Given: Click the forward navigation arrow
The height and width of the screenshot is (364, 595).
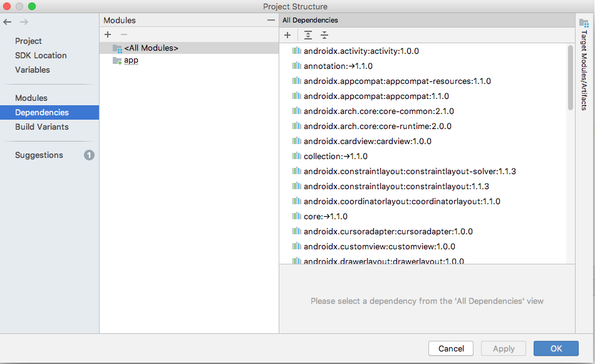Looking at the screenshot, I should (x=24, y=22).
